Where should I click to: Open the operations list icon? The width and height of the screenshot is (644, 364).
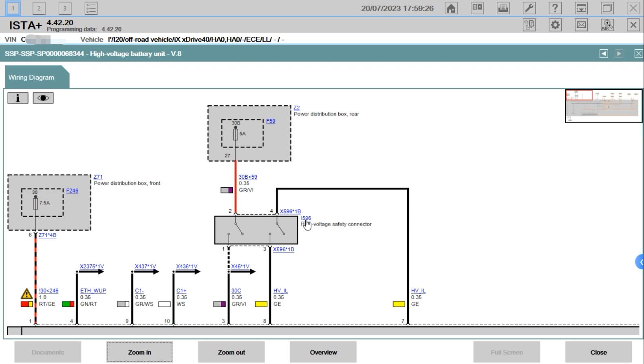(x=91, y=8)
